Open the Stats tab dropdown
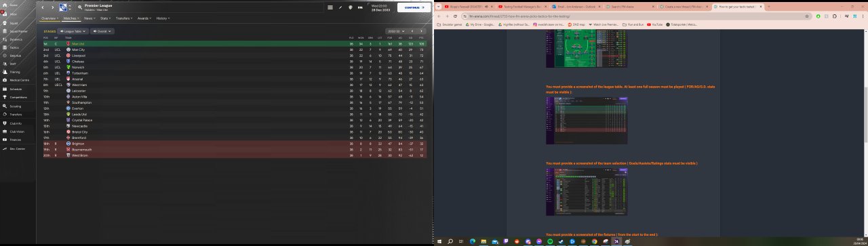 click(x=106, y=18)
